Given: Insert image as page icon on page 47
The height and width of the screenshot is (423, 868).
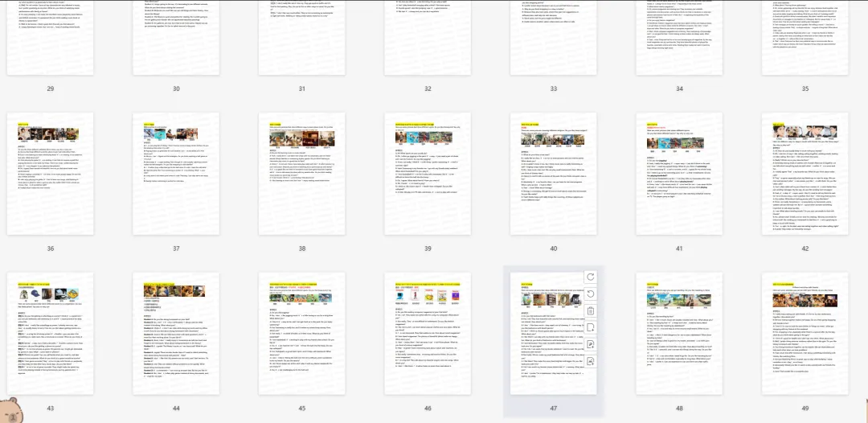Looking at the screenshot, I should [590, 362].
